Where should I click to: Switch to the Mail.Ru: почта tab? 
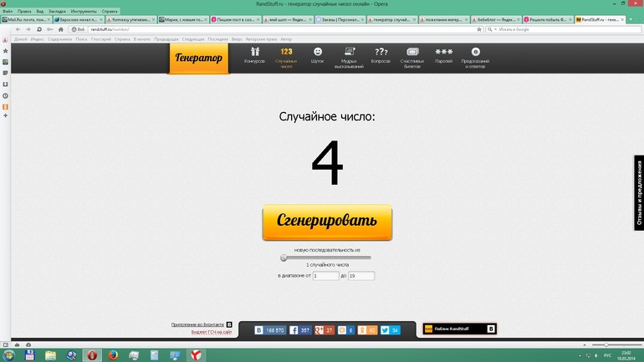pyautogui.click(x=25, y=19)
